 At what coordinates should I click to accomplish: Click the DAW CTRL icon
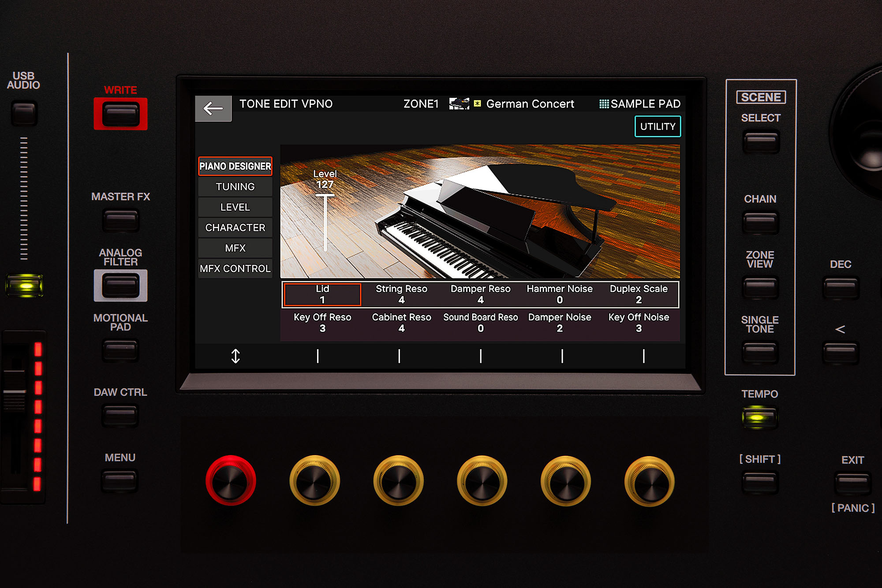click(120, 413)
